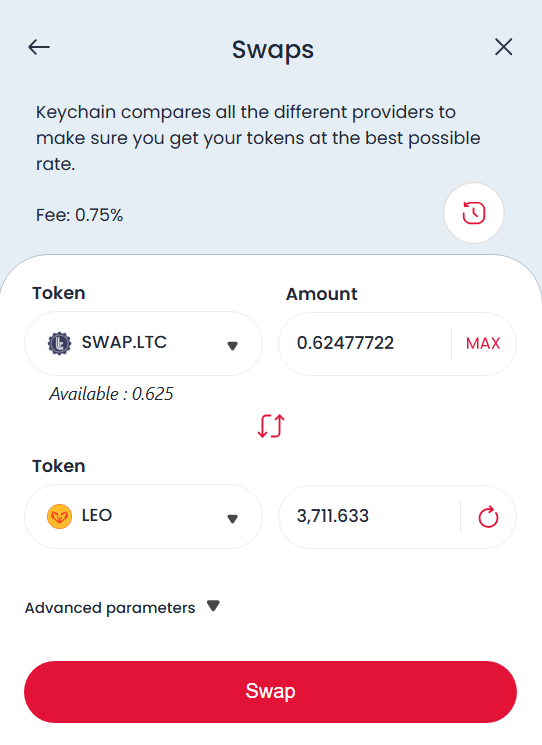Go back using the left arrow

(39, 47)
